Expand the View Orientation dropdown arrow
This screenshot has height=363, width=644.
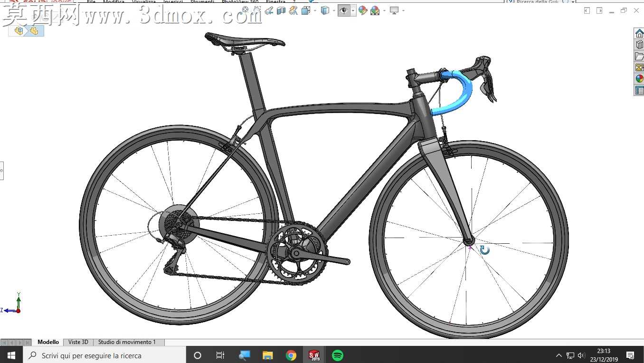point(315,10)
